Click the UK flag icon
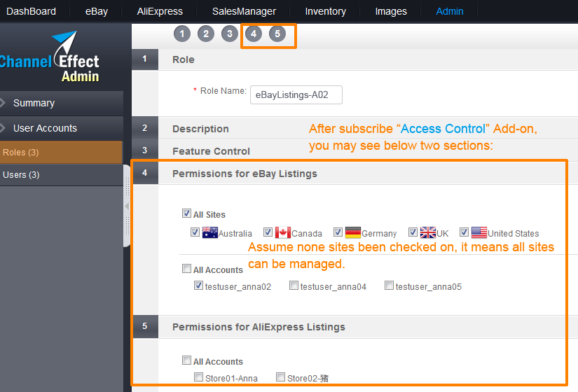 428,232
